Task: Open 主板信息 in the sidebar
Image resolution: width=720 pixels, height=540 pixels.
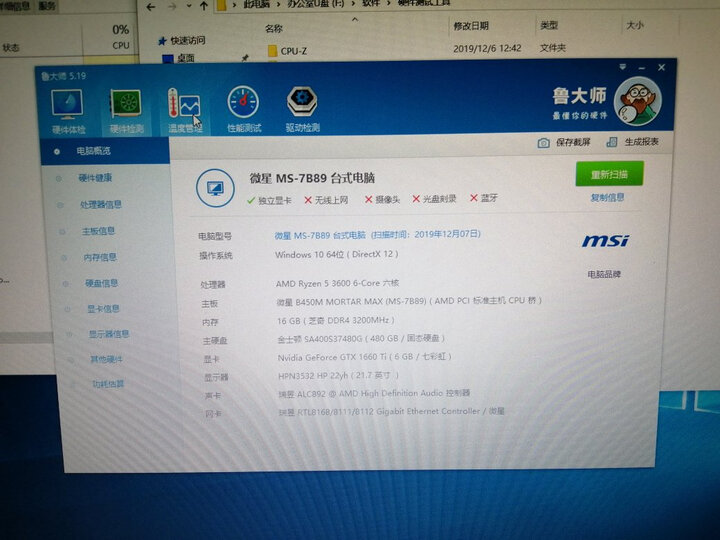Action: tap(98, 231)
